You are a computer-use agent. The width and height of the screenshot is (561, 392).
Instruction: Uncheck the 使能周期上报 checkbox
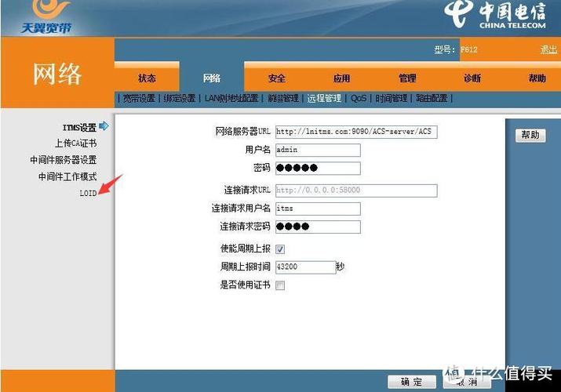tap(280, 249)
